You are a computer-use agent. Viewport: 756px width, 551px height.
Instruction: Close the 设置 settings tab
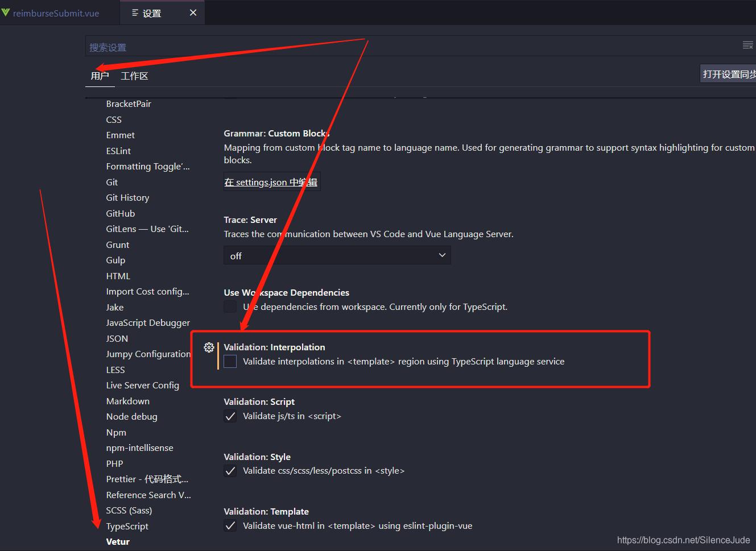193,13
